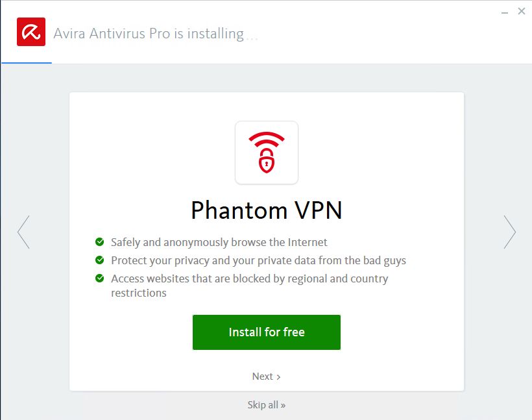Click the green checkmark beside 'Safely and anonymously'
The width and height of the screenshot is (532, 420).
(x=99, y=241)
